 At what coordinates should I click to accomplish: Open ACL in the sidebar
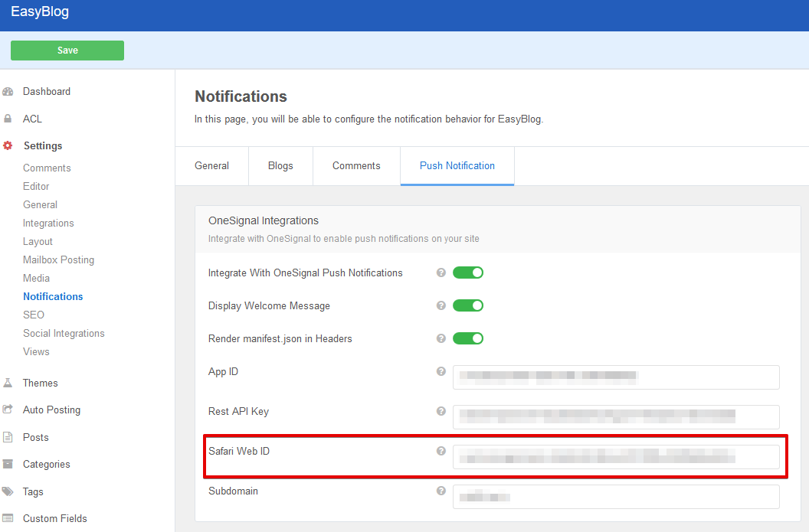pos(32,119)
